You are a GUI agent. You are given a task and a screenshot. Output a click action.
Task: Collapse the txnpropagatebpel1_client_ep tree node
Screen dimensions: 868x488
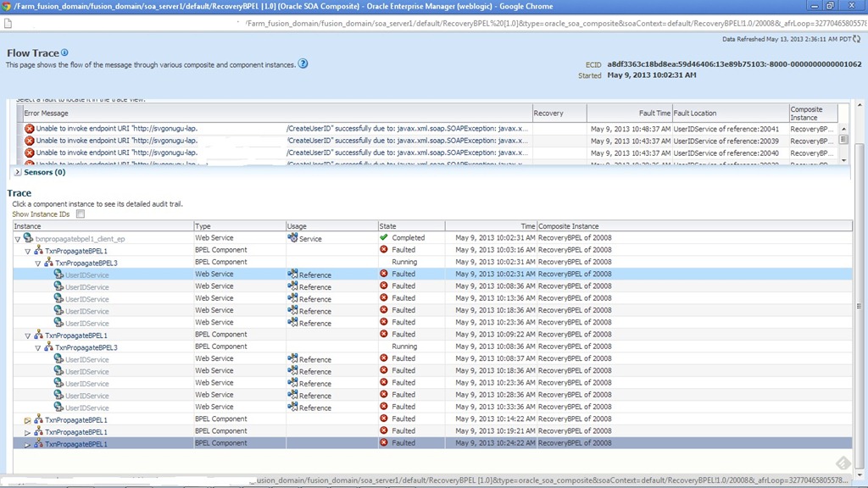click(18, 240)
